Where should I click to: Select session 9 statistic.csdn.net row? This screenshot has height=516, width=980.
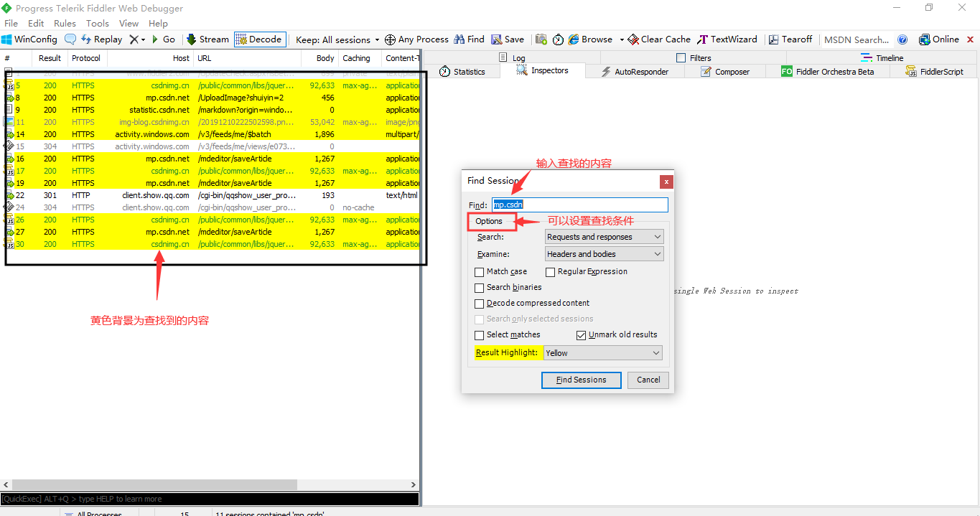click(213, 110)
